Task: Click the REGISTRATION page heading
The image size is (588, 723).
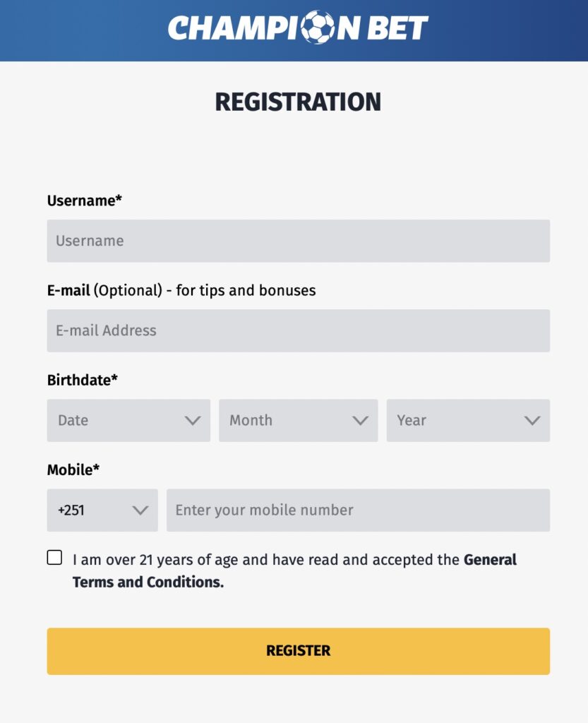Action: pos(298,102)
